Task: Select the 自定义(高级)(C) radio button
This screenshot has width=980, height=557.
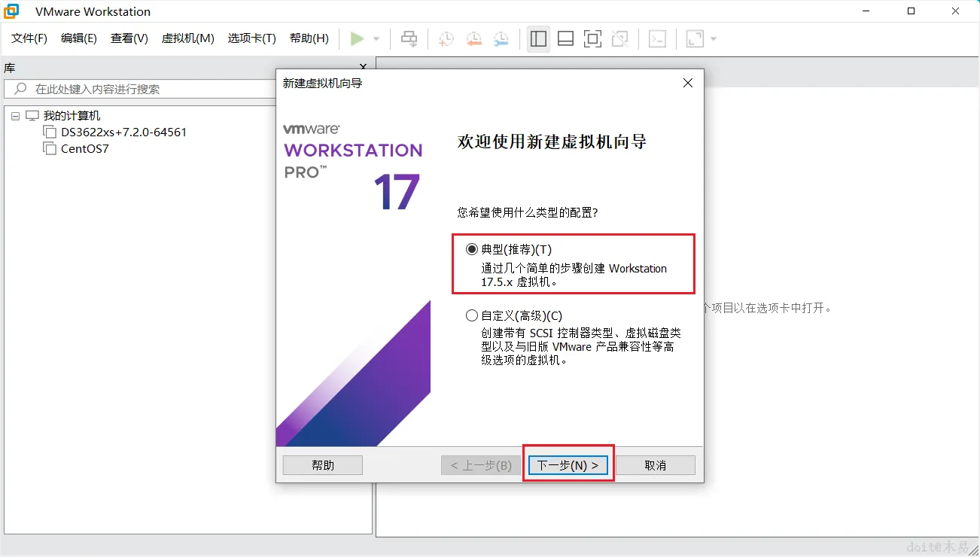Action: click(x=472, y=316)
